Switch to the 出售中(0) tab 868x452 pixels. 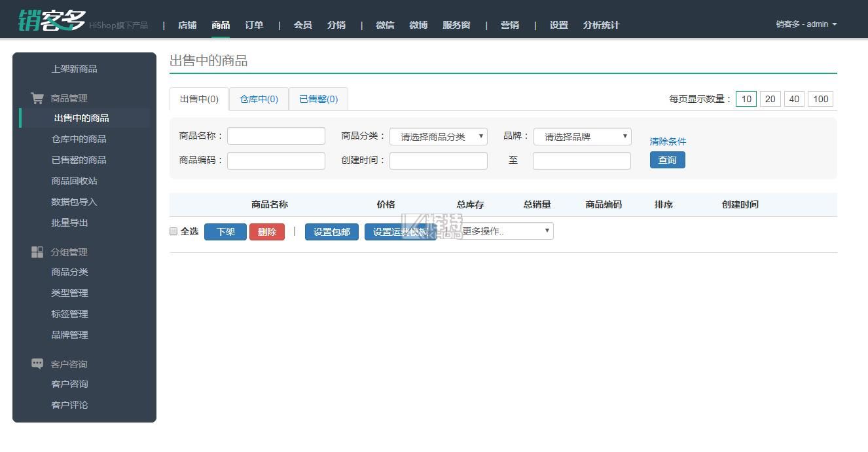(x=199, y=99)
